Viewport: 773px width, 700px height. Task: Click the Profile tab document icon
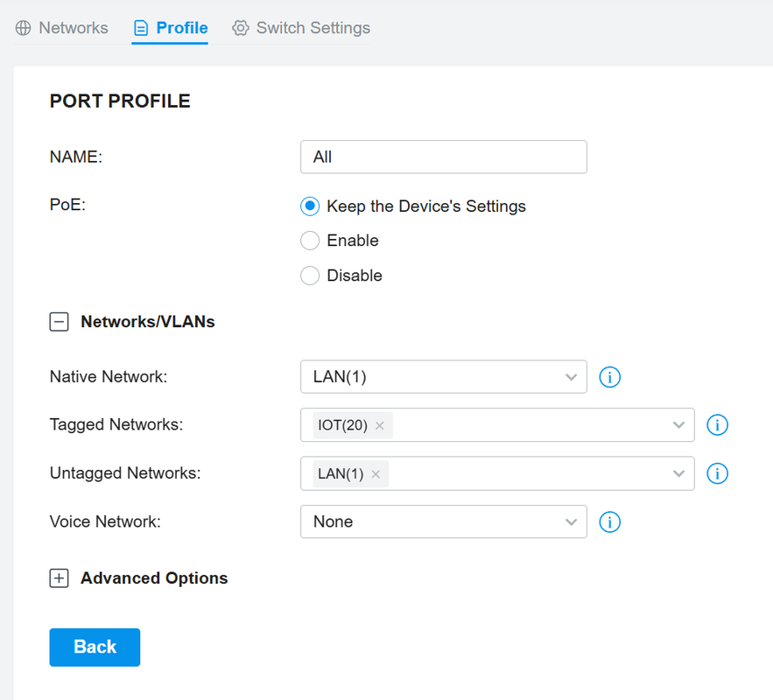tap(141, 28)
